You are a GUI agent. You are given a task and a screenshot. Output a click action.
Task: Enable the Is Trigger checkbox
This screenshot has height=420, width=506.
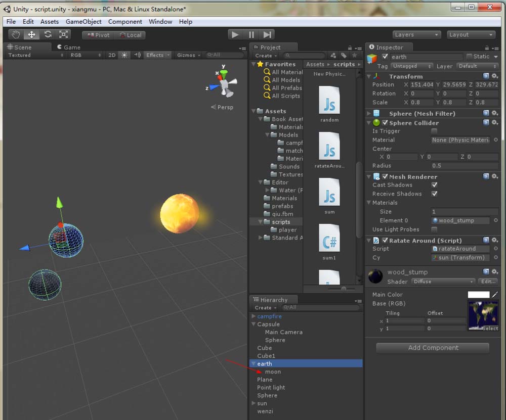(x=434, y=131)
